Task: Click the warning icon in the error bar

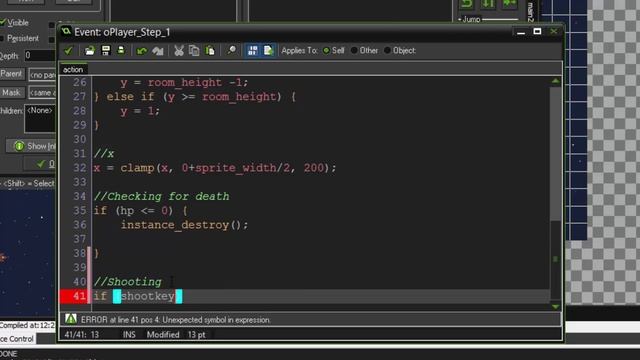Action: [x=71, y=319]
